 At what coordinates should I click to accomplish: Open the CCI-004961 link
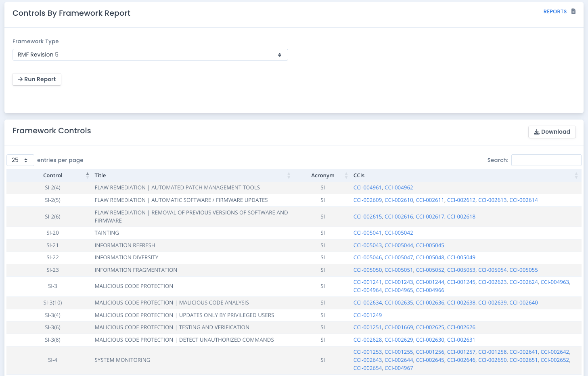(x=368, y=187)
